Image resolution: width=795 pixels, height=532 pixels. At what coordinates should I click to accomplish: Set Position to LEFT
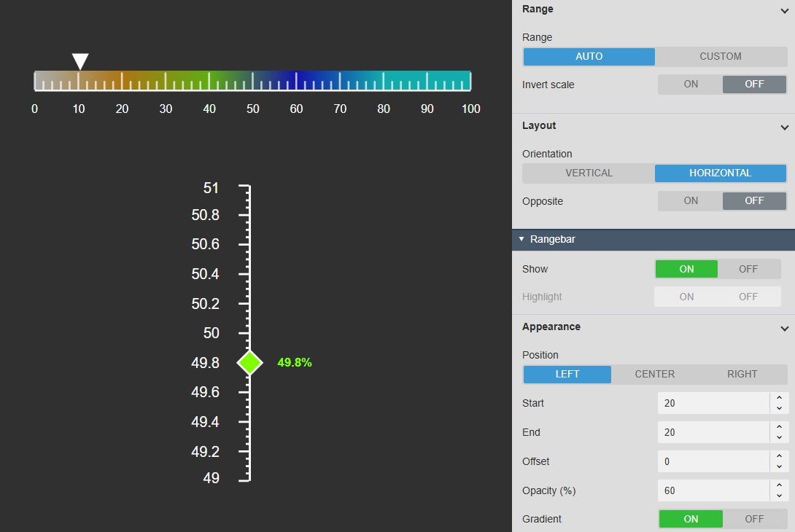click(567, 374)
